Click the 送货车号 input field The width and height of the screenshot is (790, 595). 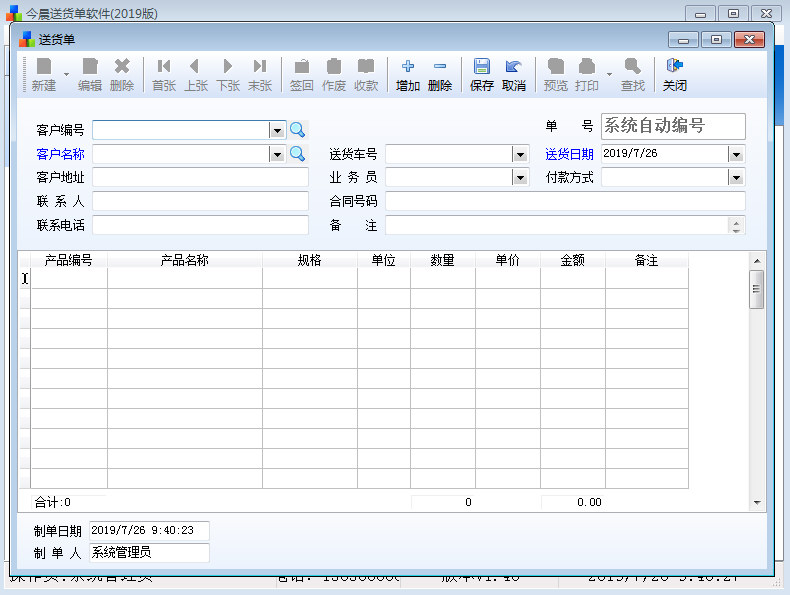pos(449,154)
